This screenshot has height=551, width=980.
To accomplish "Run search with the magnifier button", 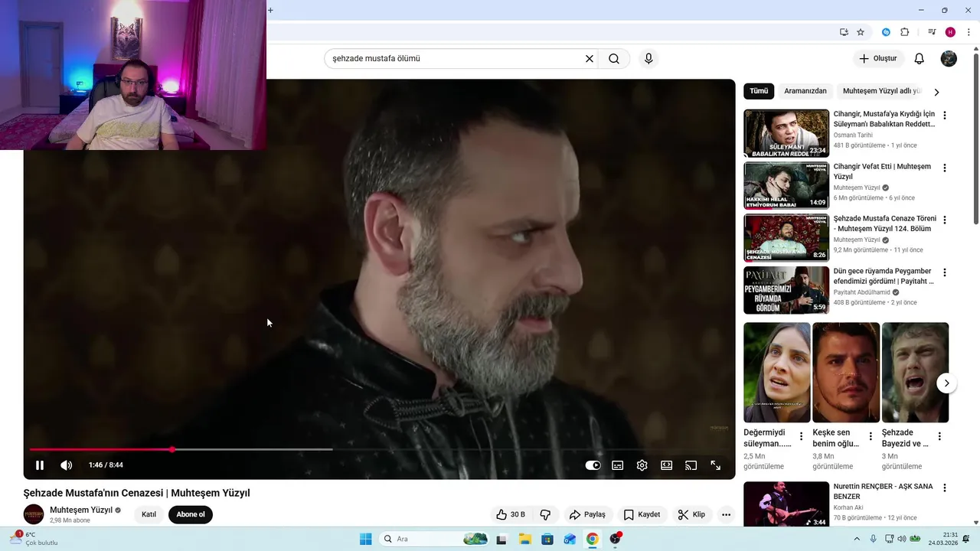I will coord(614,58).
